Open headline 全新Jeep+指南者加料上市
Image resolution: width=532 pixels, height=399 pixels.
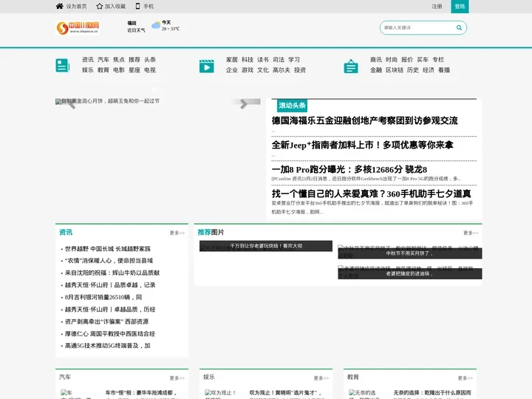[x=362, y=146]
